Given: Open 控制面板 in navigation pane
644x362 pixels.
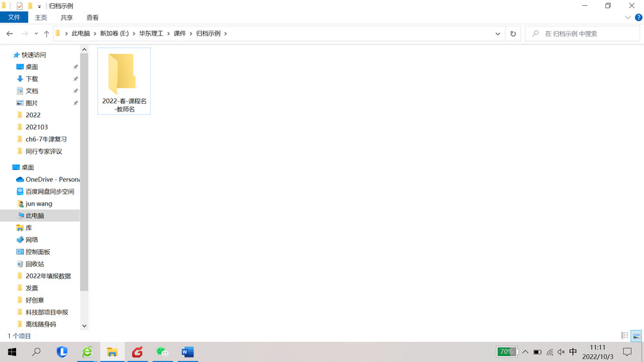Looking at the screenshot, I should tap(38, 252).
